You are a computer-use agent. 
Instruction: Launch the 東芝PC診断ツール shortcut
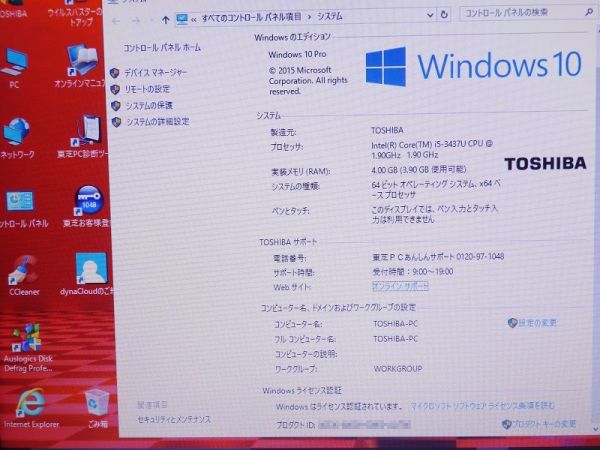click(x=85, y=137)
